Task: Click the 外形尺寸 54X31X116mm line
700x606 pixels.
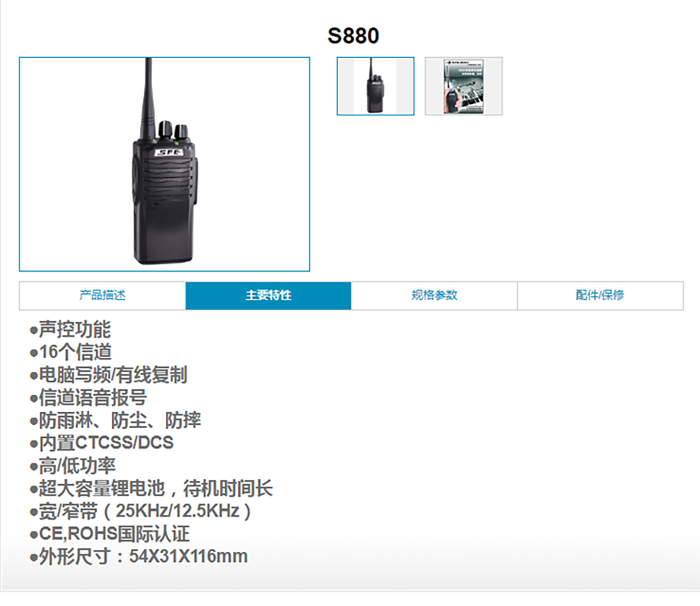Action: coord(139,556)
